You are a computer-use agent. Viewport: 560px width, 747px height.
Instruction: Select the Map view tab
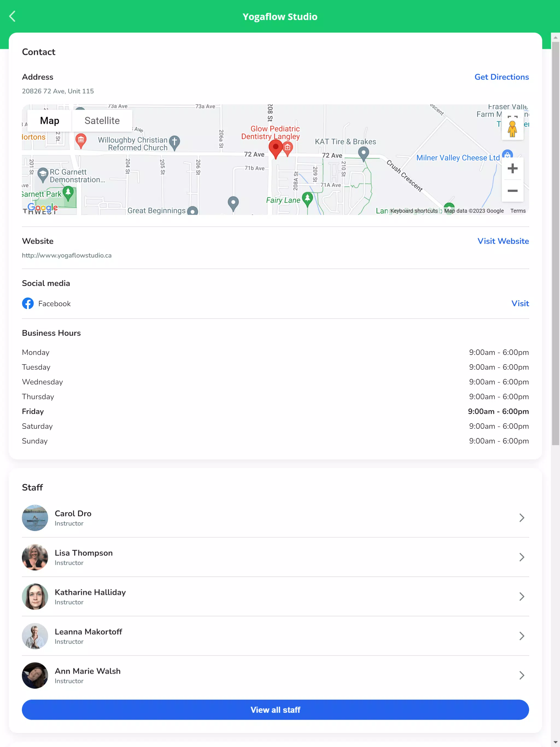(50, 121)
